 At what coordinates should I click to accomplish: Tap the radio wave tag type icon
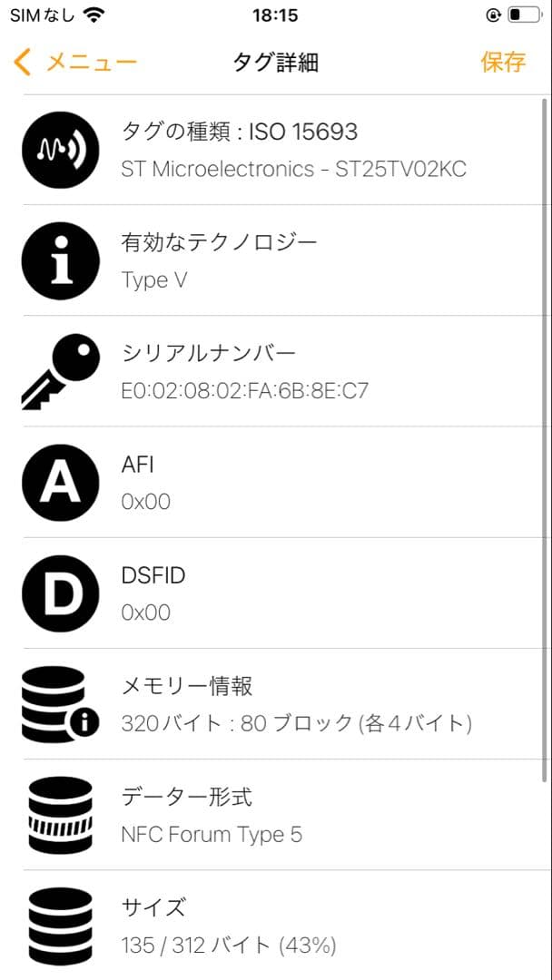pyautogui.click(x=60, y=149)
